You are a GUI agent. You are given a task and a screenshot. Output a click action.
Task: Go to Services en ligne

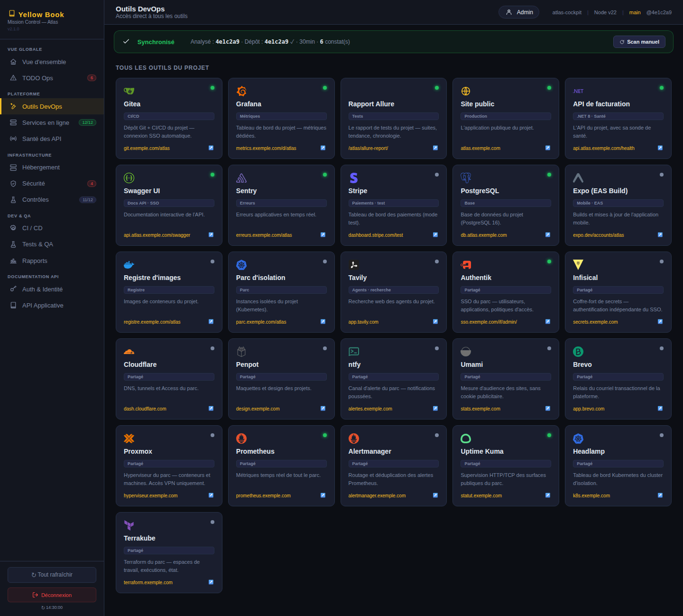52,122
